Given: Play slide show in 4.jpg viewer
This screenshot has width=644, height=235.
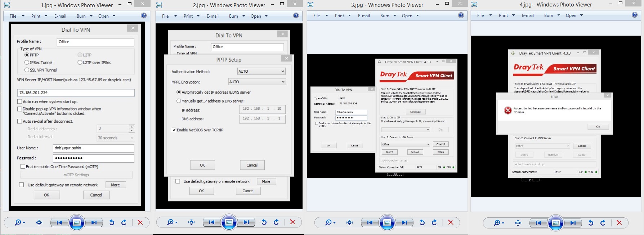Looking at the screenshot, I should (555, 223).
